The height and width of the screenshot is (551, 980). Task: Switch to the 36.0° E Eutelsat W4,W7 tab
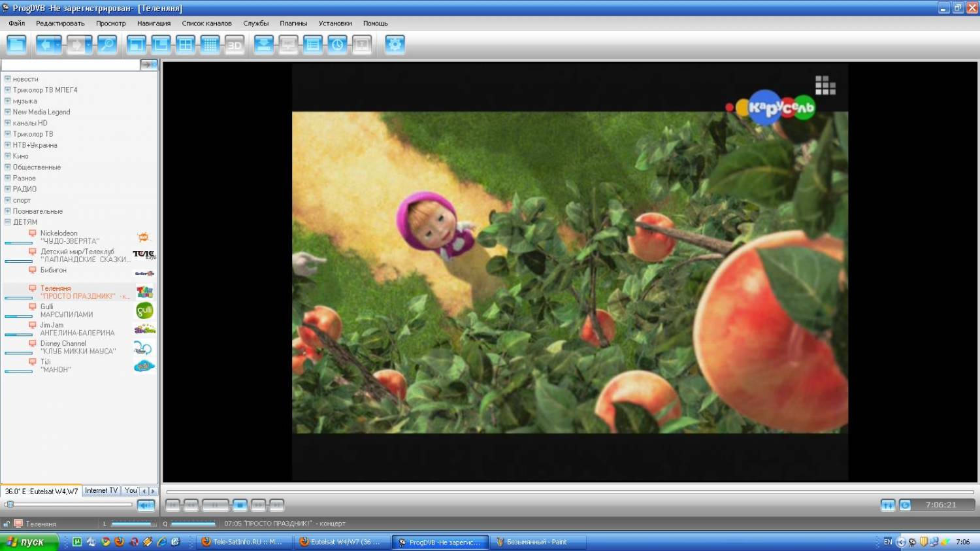coord(41,491)
